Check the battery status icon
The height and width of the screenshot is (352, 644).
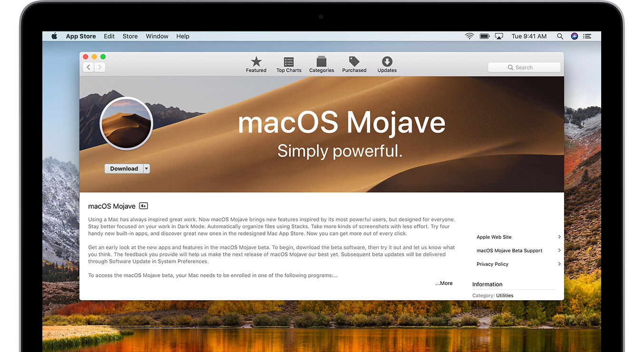[x=485, y=36]
